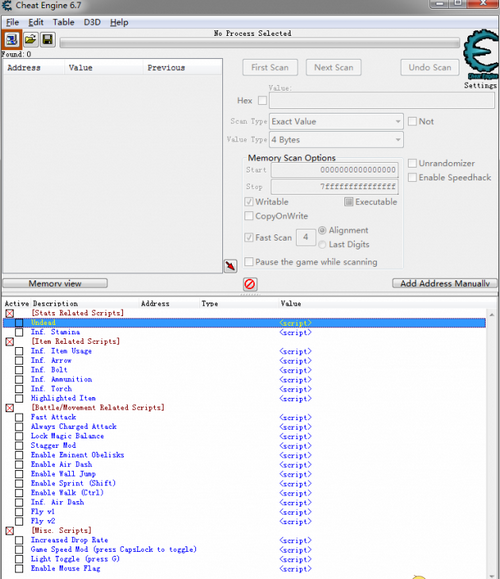
Task: Open the File menu
Action: point(12,22)
